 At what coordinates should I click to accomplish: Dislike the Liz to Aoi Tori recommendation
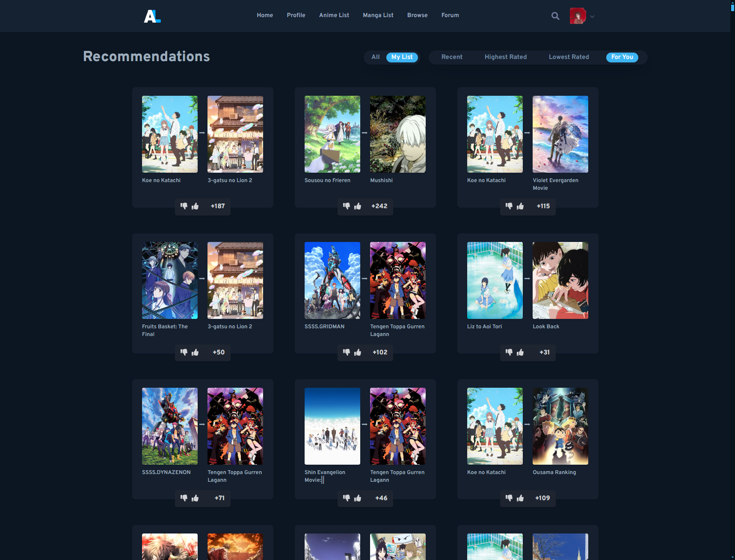click(509, 352)
